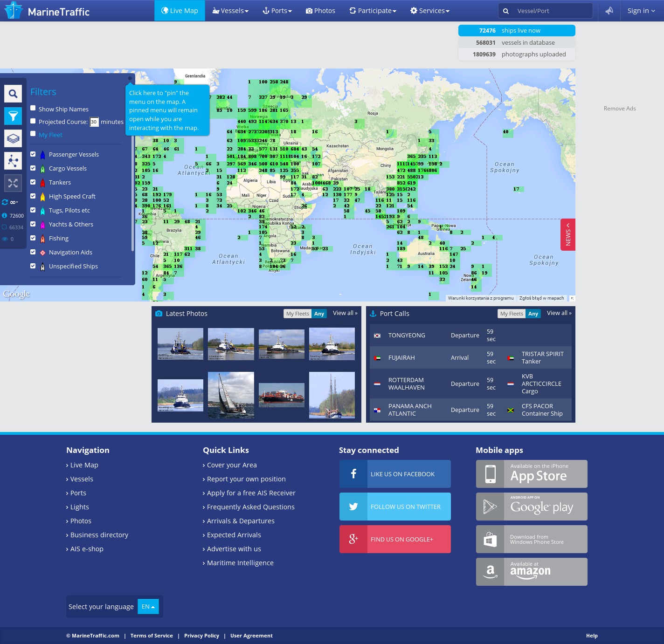Image resolution: width=664 pixels, height=644 pixels.
Task: Click the Facebook icon button
Action: pyautogui.click(x=353, y=474)
